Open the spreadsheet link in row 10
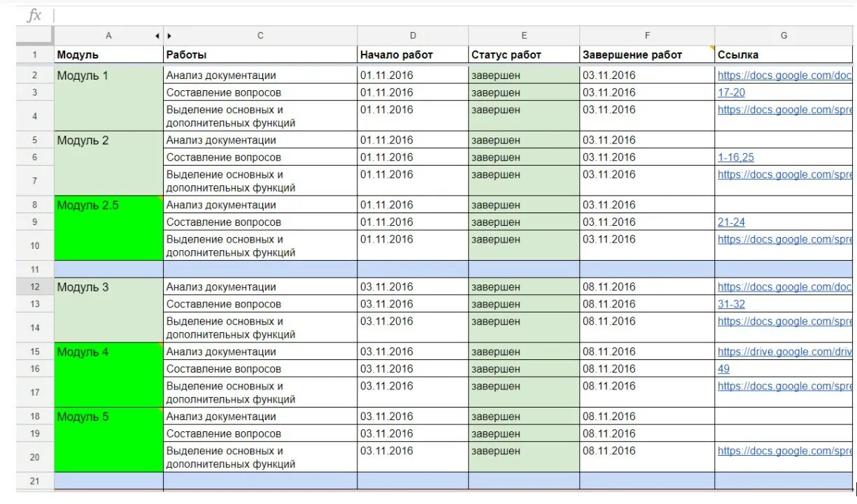 coord(785,239)
